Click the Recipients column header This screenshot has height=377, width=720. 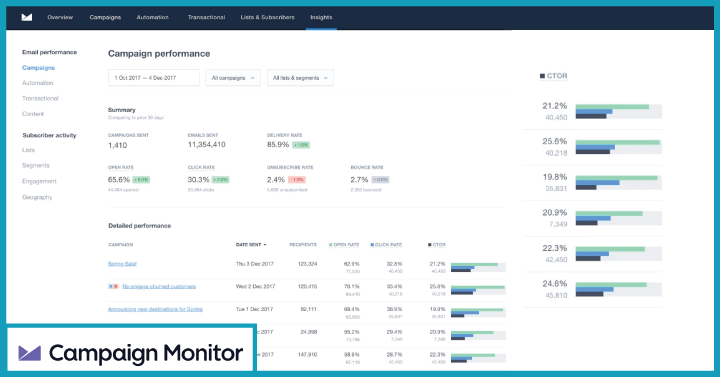[x=303, y=245]
